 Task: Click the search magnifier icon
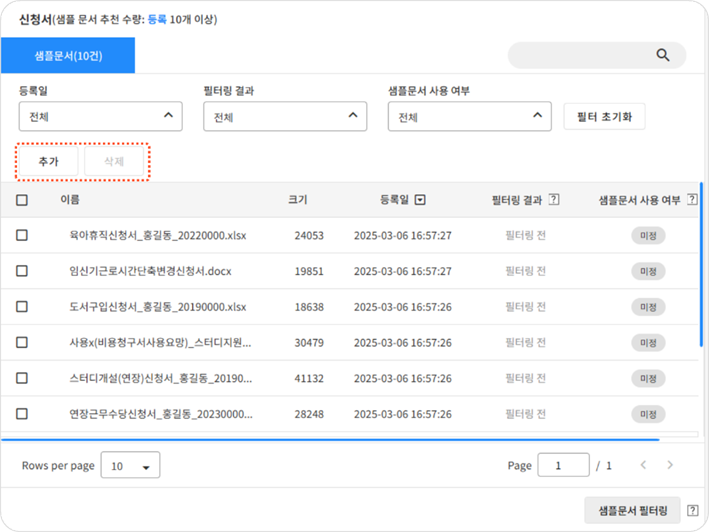click(662, 55)
